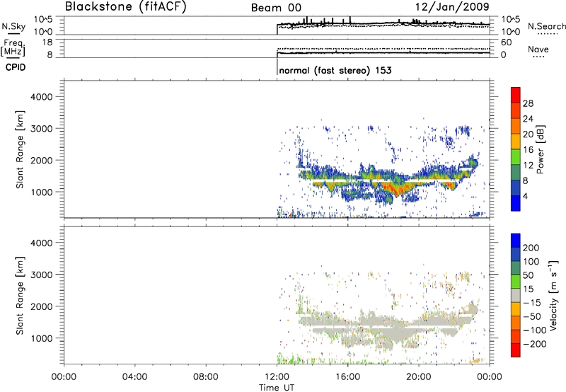Select the 3000 tick in the power panel
Image resolution: width=566 pixels, height=392 pixels.
pyautogui.click(x=41, y=129)
